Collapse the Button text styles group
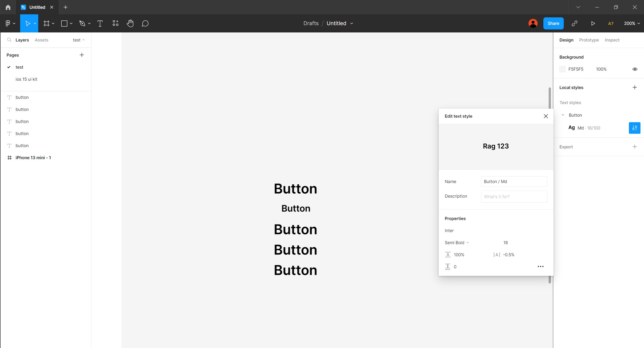This screenshot has height=348, width=644. (563, 115)
